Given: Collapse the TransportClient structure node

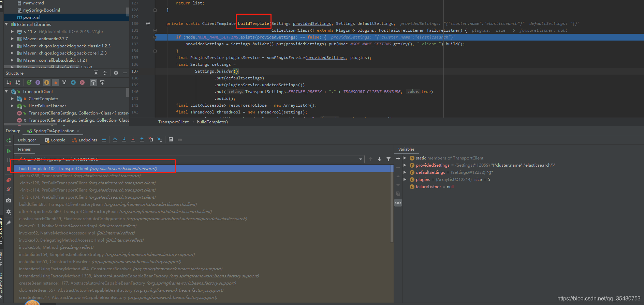Looking at the screenshot, I should click(x=6, y=91).
